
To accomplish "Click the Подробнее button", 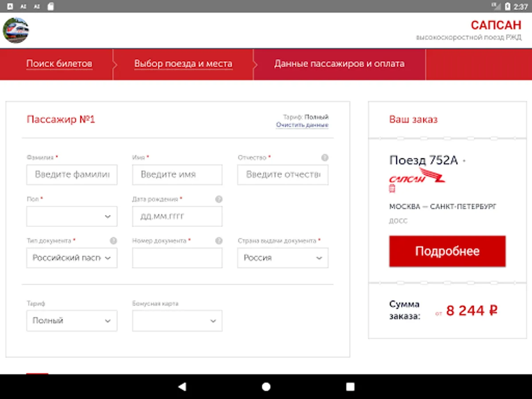I will (447, 251).
